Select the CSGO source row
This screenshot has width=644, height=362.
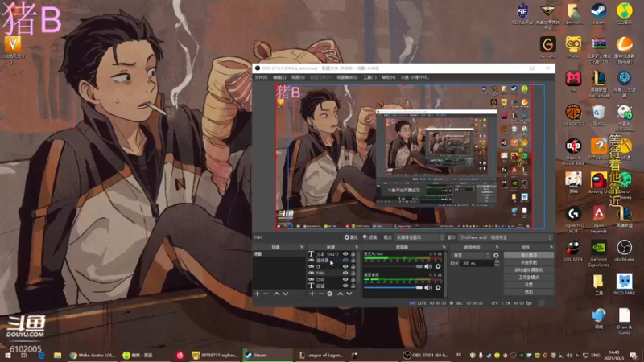pyautogui.click(x=332, y=279)
